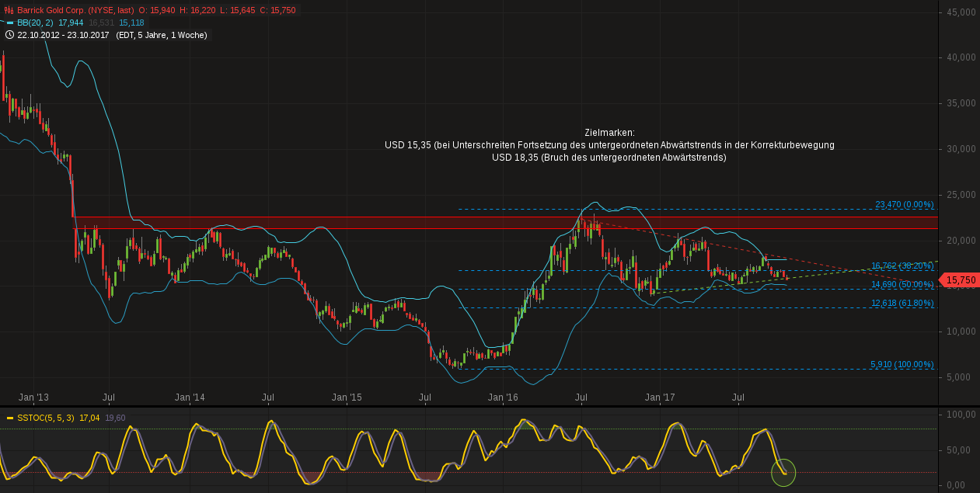Viewport: 980px width, 493px height.
Task: Select the SSTOC indicator panel tab
Action: (47, 417)
